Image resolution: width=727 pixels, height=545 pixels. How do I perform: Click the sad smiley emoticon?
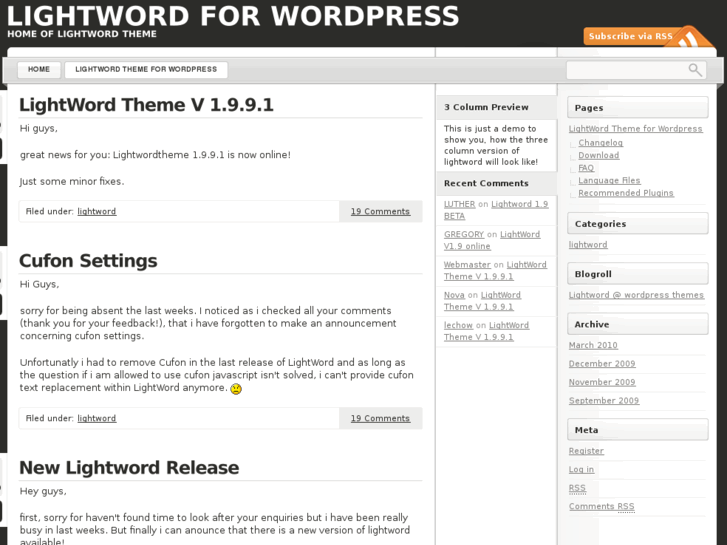pyautogui.click(x=236, y=389)
